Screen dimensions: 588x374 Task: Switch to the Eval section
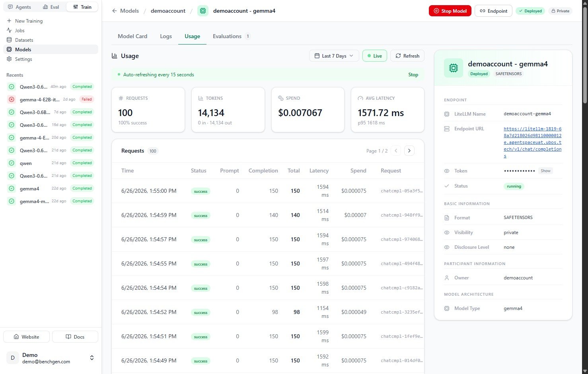pos(51,7)
